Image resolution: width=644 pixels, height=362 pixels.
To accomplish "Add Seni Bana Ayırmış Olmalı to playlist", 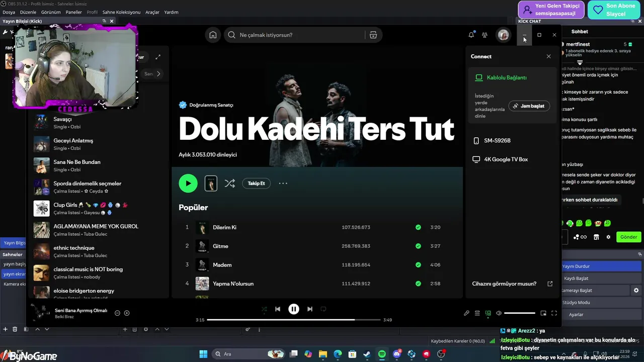I will click(x=127, y=313).
